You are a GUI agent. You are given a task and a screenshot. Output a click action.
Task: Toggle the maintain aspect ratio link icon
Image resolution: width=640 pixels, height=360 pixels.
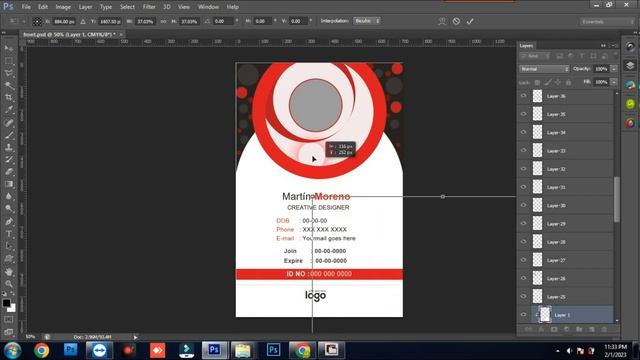click(x=163, y=21)
